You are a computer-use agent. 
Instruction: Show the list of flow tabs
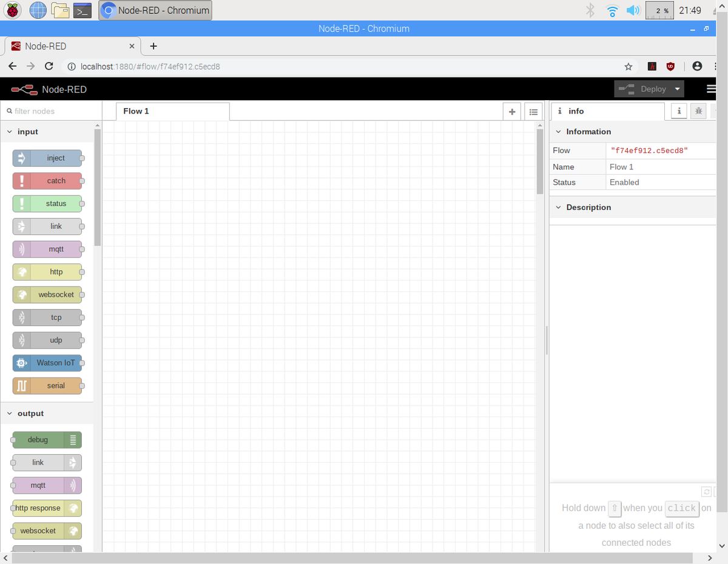(533, 112)
